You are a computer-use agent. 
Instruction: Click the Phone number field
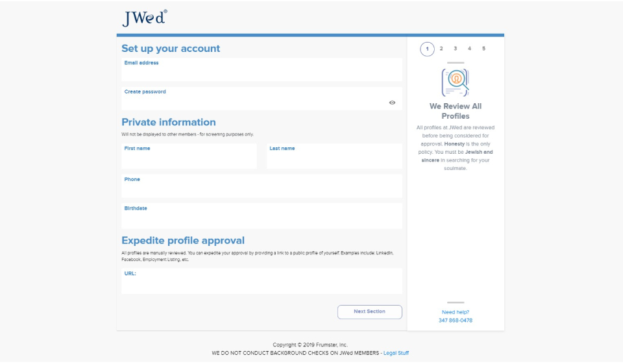262,188
